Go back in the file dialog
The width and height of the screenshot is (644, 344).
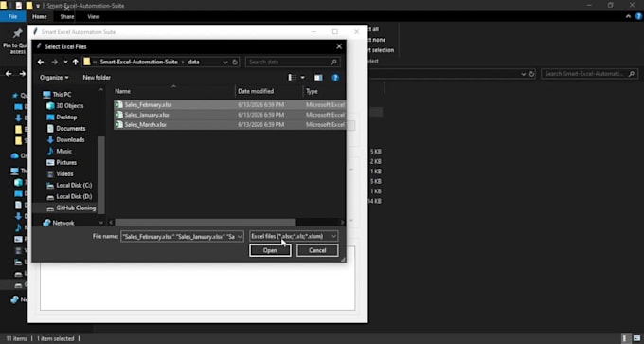tap(41, 62)
